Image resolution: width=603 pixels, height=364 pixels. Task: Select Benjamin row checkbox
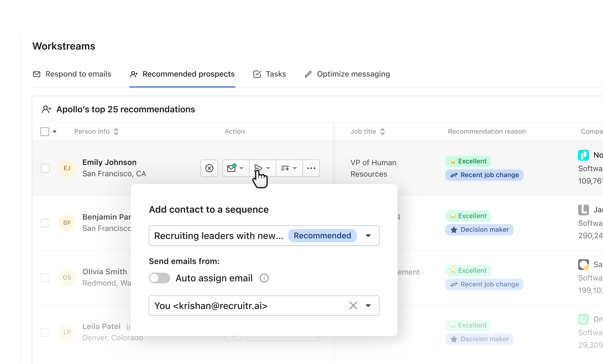45,223
